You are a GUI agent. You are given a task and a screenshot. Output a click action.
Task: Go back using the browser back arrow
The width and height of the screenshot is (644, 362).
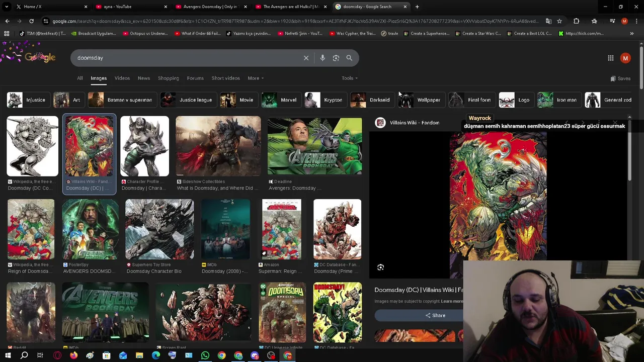click(7, 21)
